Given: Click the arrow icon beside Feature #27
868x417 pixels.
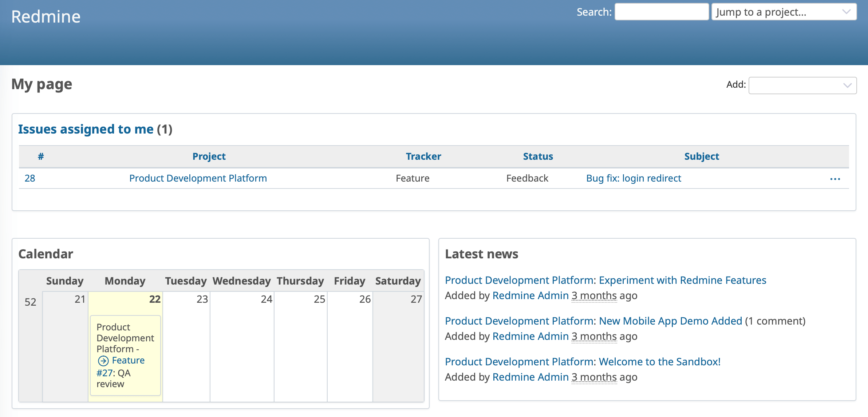Looking at the screenshot, I should (x=103, y=361).
